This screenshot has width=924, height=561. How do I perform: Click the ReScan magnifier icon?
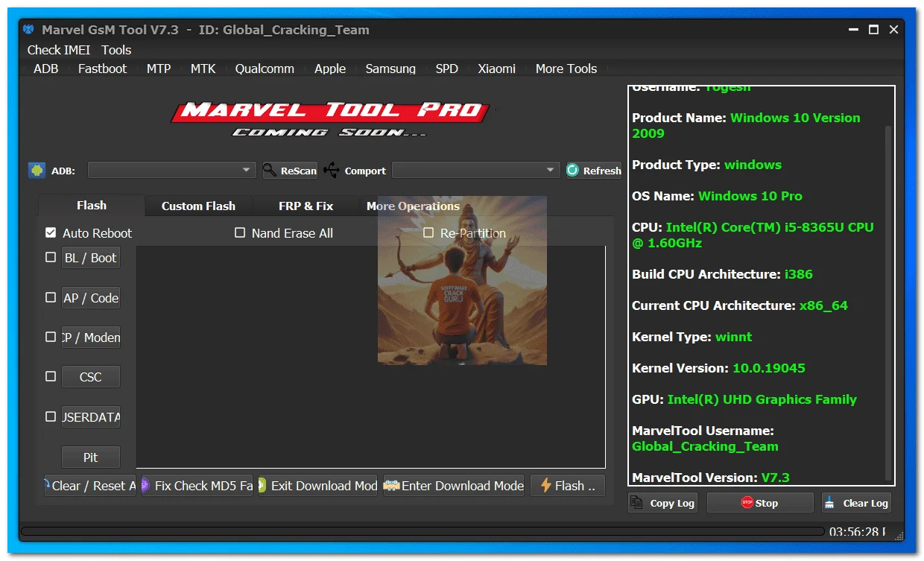pyautogui.click(x=270, y=171)
